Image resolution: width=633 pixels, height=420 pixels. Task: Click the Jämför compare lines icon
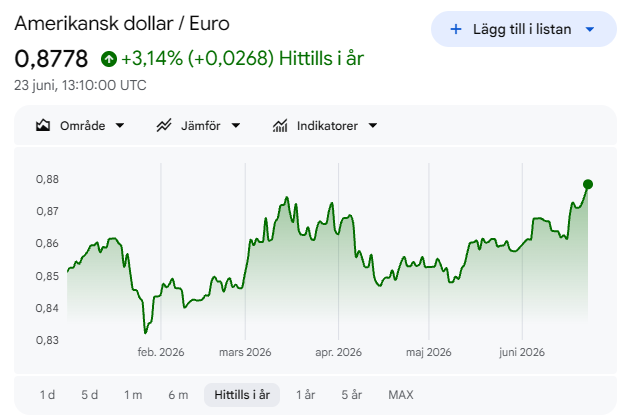click(x=164, y=126)
